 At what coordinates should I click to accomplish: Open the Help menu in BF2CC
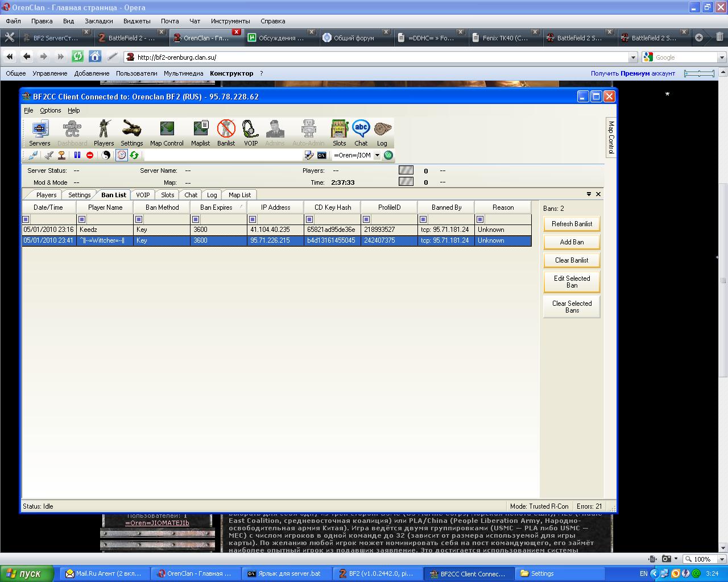[x=74, y=110]
